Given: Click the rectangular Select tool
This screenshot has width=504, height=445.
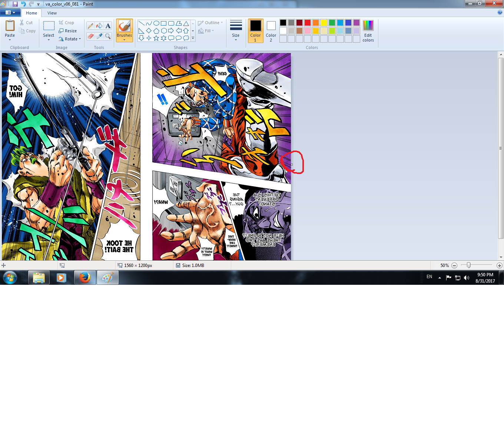Looking at the screenshot, I should point(49,26).
